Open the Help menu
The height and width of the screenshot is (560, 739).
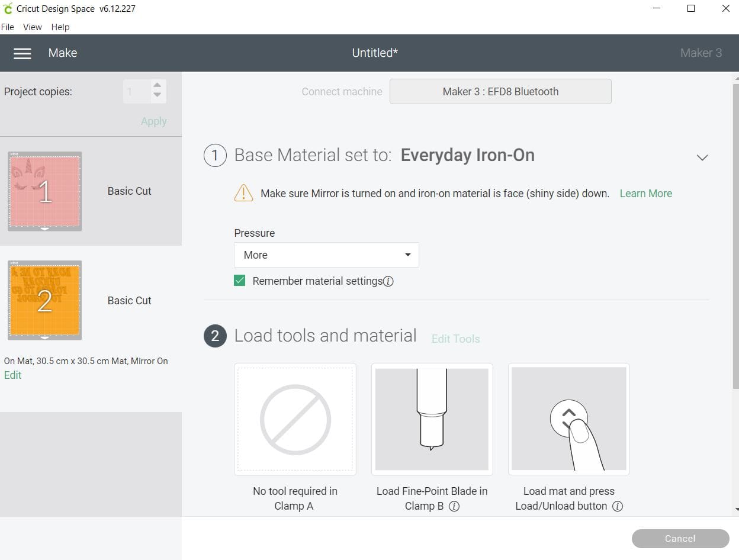coord(60,27)
